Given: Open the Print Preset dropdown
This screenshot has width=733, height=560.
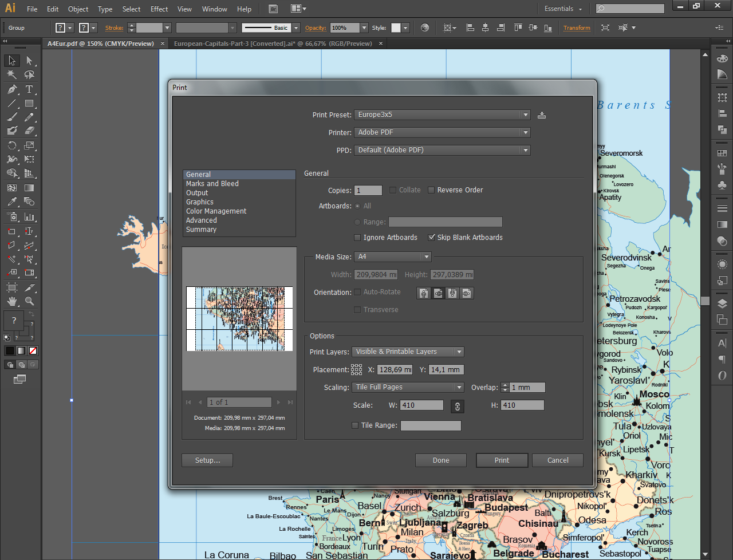Looking at the screenshot, I should tap(525, 115).
